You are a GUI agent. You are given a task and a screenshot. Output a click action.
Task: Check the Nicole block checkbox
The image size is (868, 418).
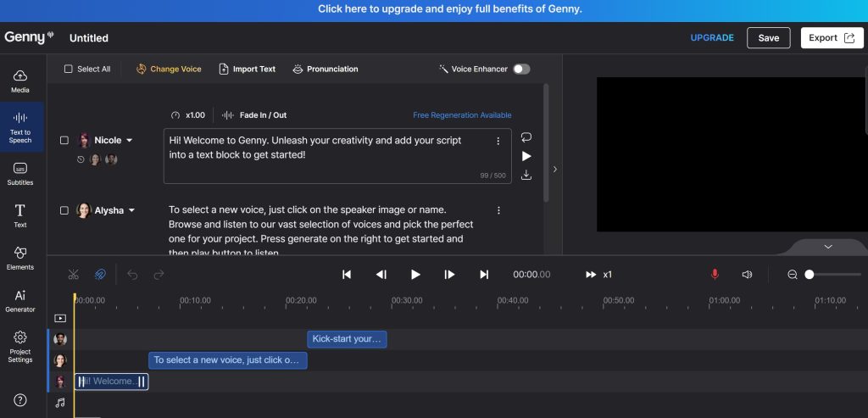point(64,141)
